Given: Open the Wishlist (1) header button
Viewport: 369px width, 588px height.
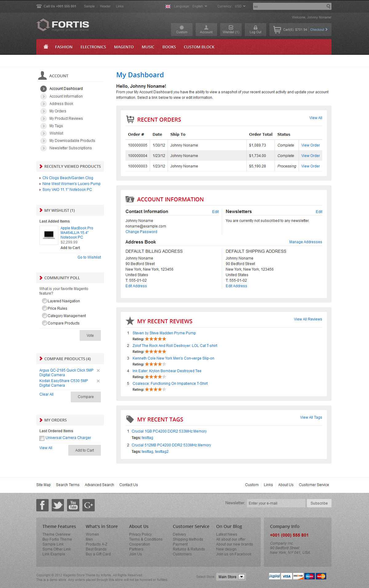Looking at the screenshot, I should [x=231, y=30].
